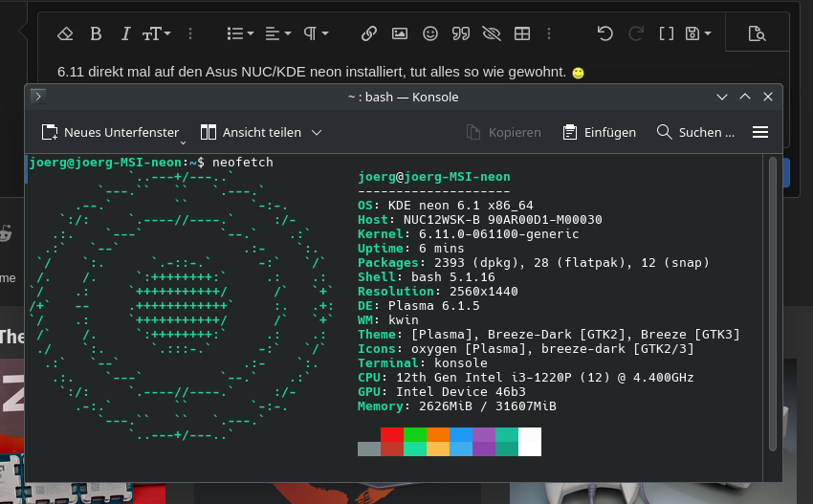
Task: Insert a table in editor
Action: [x=521, y=34]
